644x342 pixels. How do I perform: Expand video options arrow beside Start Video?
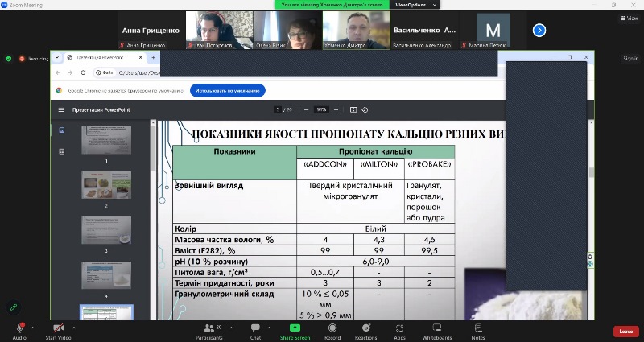[x=74, y=328]
